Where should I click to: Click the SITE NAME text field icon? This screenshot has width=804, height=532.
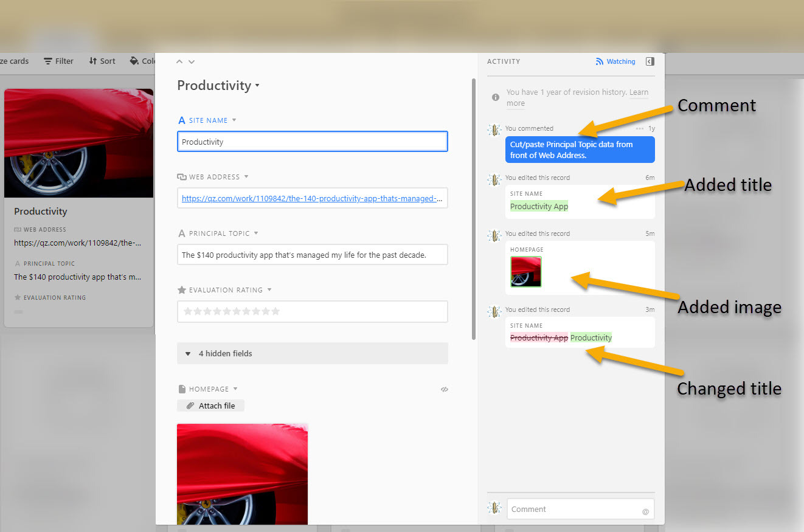[181, 120]
